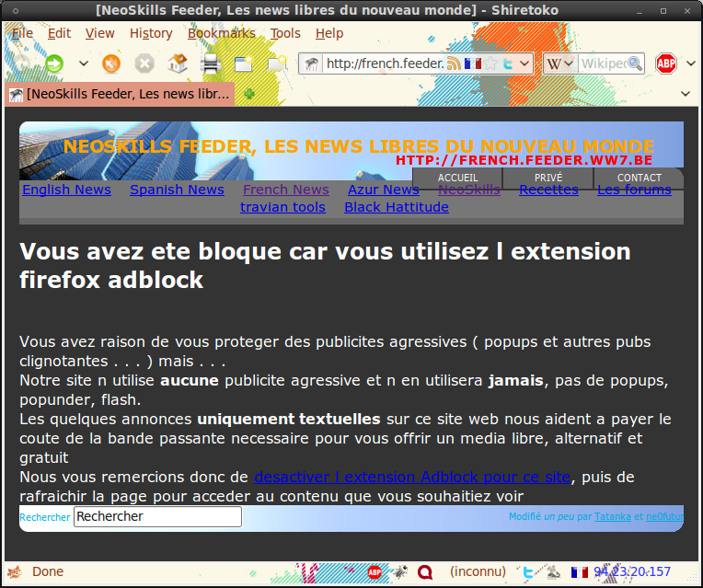Follow the English News link
Image resolution: width=703 pixels, height=588 pixels.
[67, 190]
